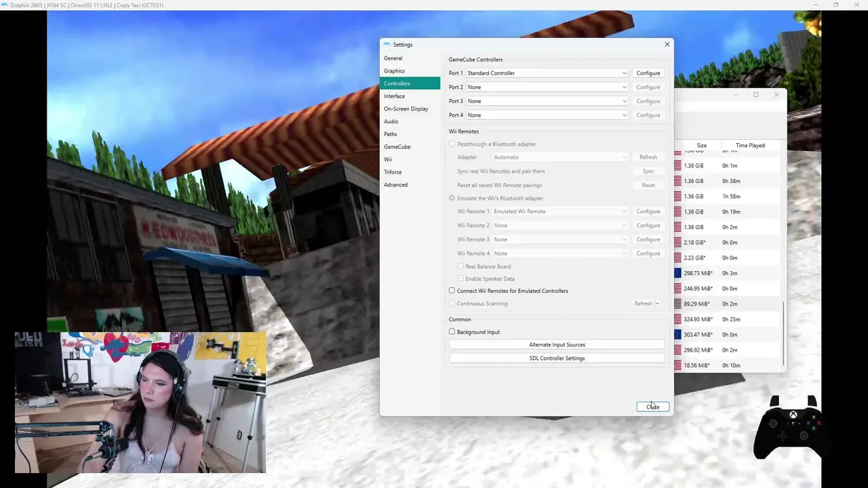Image resolution: width=868 pixels, height=488 pixels.
Task: Click the streamer webcam overlay
Action: click(140, 403)
